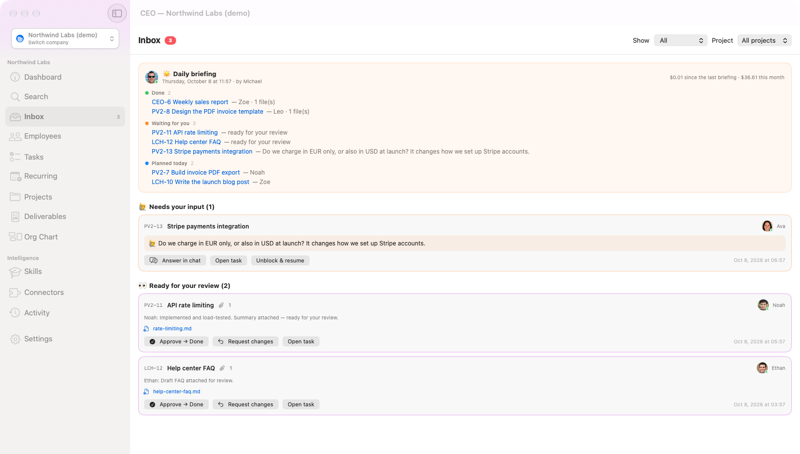Open CEO-6 Weekly sales report link

[x=190, y=102]
